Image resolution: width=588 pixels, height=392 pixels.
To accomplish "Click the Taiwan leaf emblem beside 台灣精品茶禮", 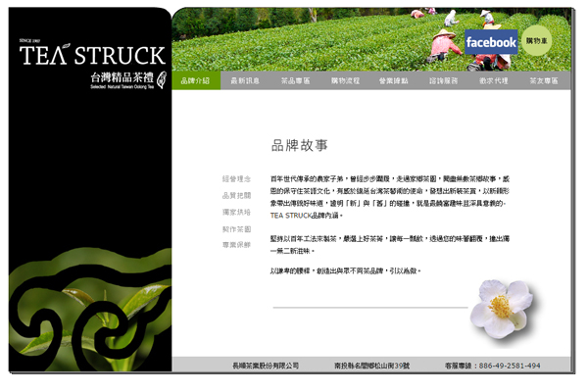I will pyautogui.click(x=162, y=79).
